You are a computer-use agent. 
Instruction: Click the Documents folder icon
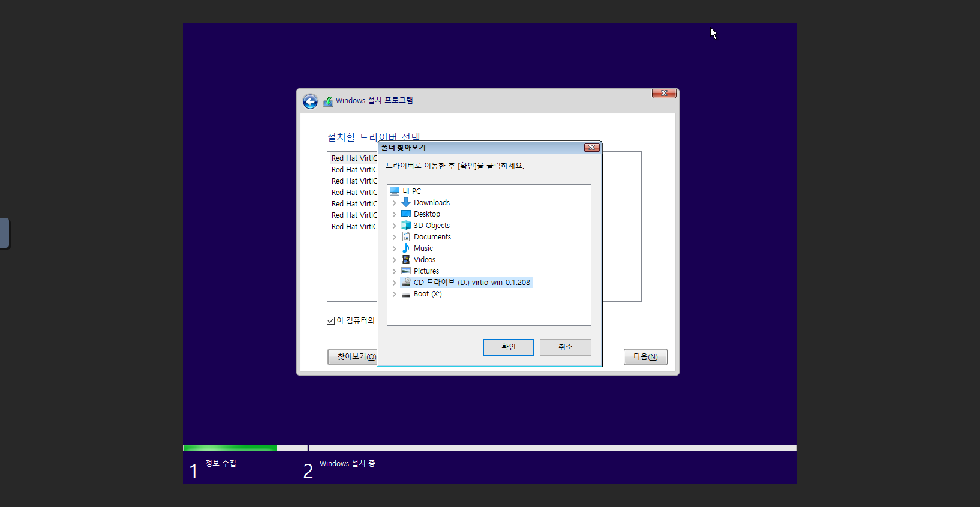(406, 236)
